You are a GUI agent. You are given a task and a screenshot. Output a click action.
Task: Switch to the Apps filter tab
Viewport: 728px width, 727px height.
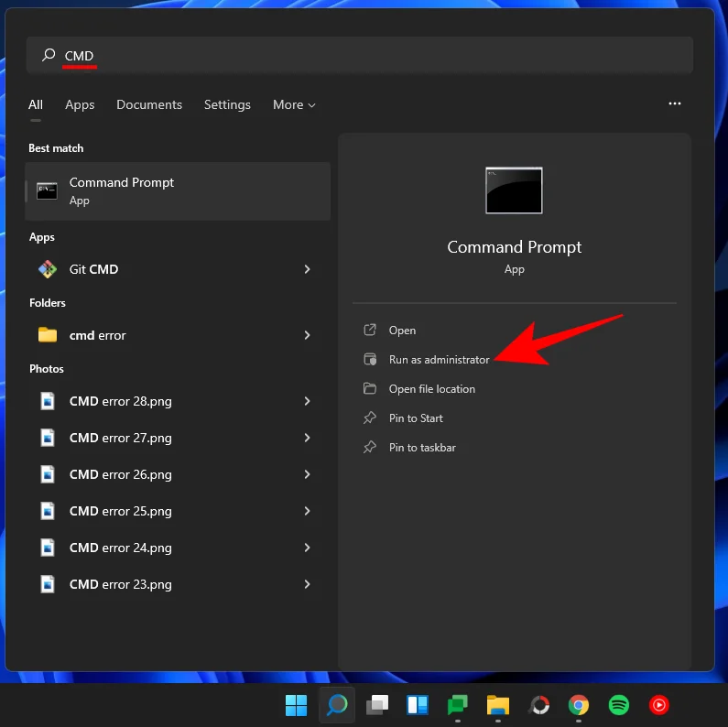coord(80,105)
